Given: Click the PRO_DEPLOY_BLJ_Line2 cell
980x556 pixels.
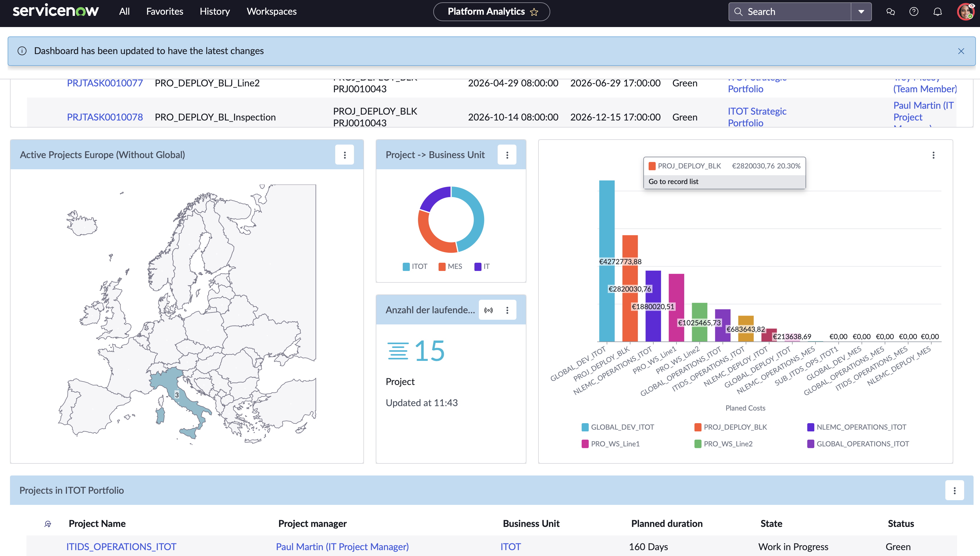Looking at the screenshot, I should (207, 83).
